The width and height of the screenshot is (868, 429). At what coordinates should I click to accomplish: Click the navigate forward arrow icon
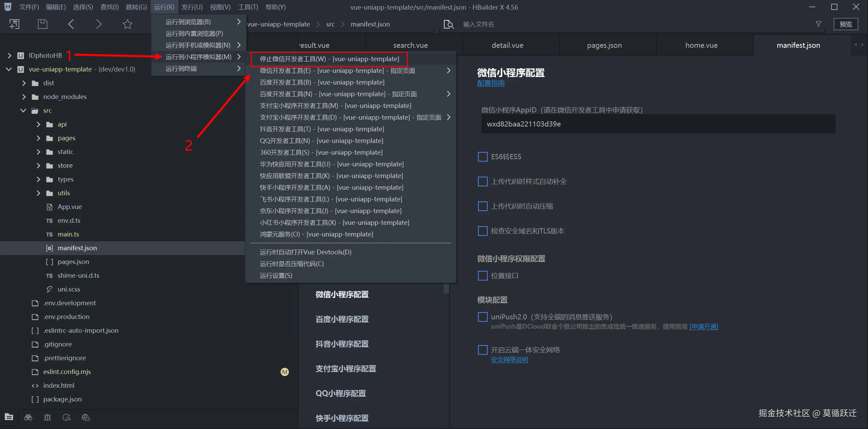point(99,24)
